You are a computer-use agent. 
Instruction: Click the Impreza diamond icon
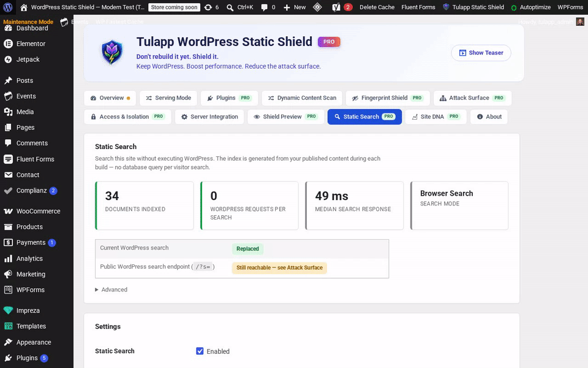click(8, 310)
